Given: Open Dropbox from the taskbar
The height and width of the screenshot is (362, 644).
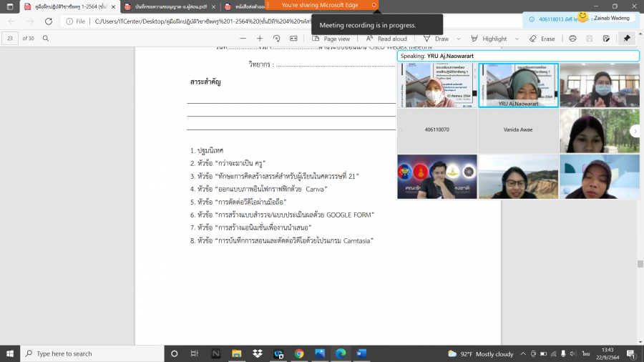Looking at the screenshot, I should click(258, 353).
